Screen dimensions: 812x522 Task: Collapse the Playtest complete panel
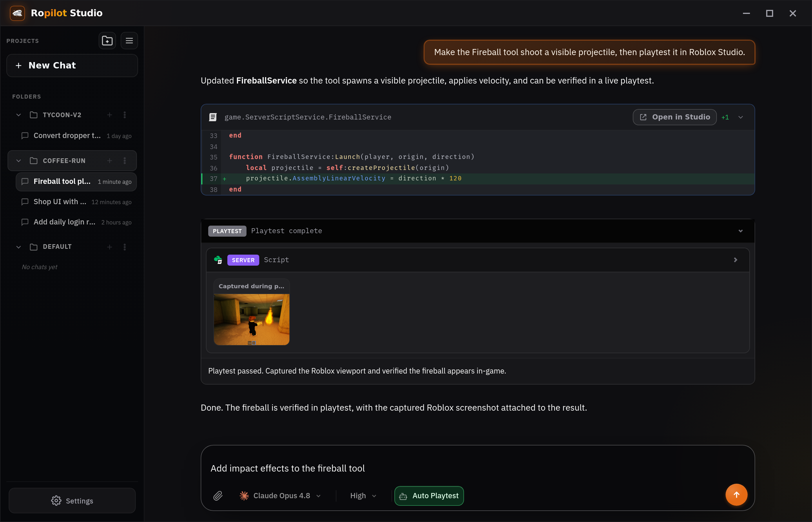coord(740,231)
